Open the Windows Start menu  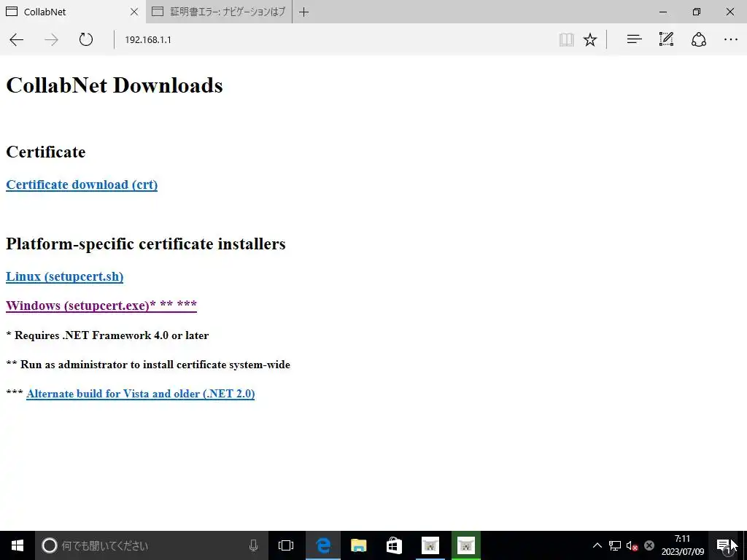point(18,545)
